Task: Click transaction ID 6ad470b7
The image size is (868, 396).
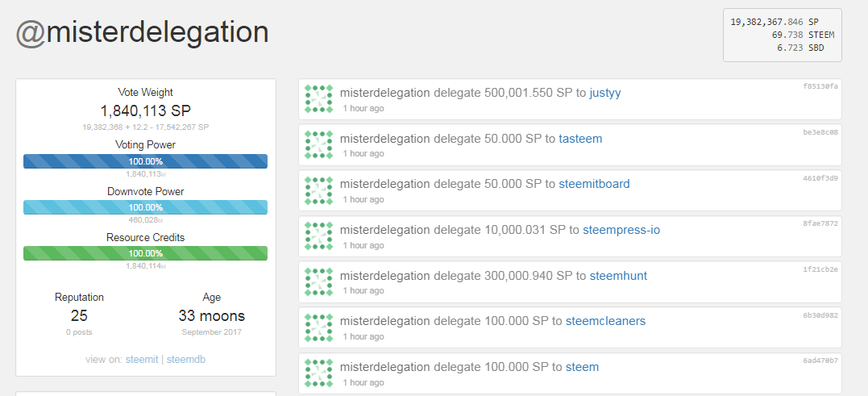Action: (x=820, y=361)
